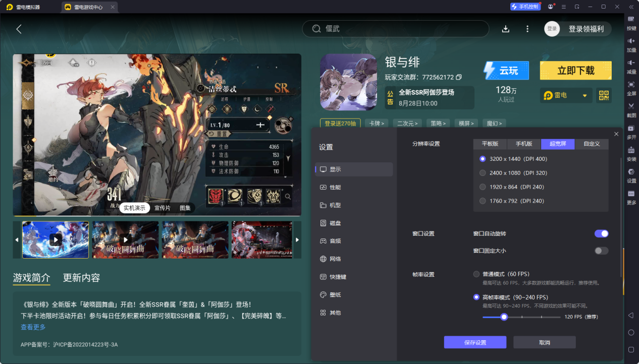Switch to 自定义 resolution tab
This screenshot has width=639, height=364.
click(x=592, y=144)
